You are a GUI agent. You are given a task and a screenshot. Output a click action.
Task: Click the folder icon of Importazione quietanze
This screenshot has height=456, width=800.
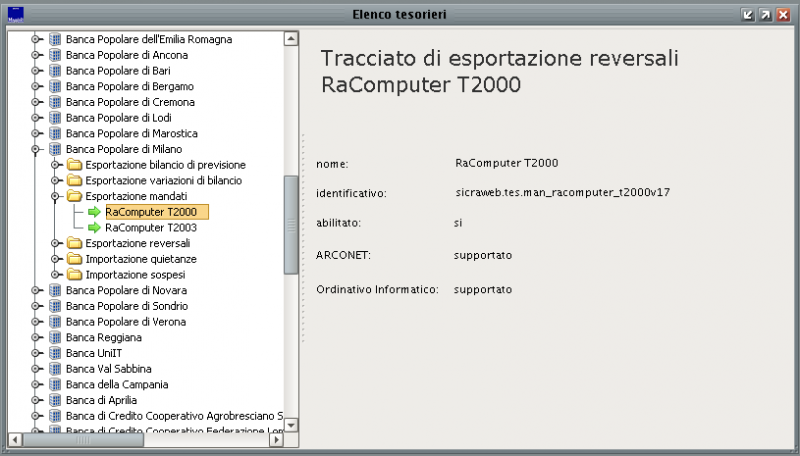74,259
